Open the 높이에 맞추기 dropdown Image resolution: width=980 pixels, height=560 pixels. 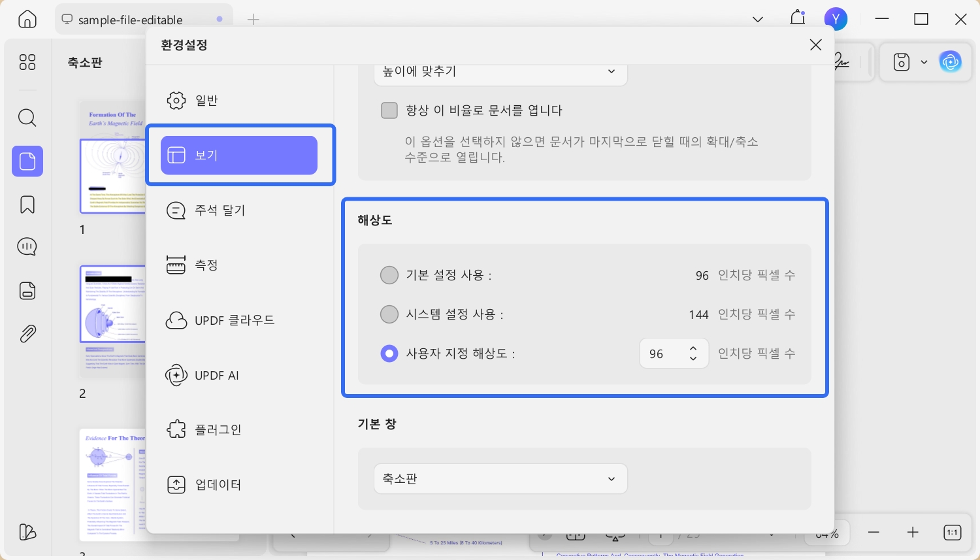500,72
